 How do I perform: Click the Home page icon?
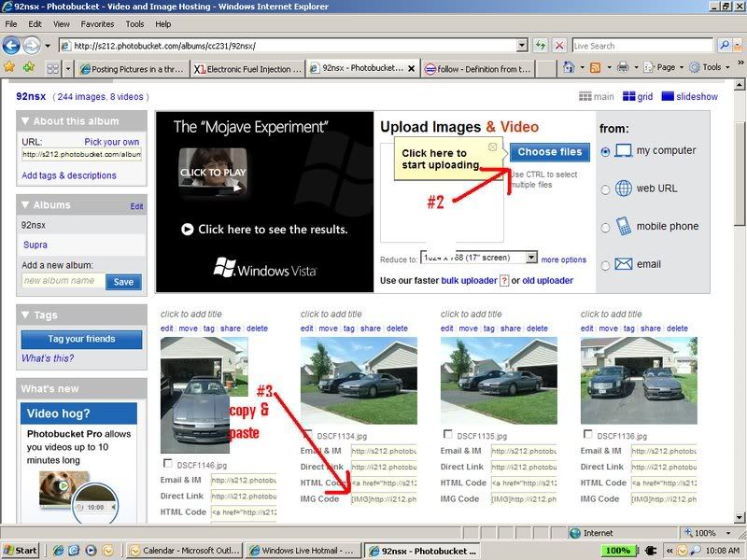tap(569, 67)
